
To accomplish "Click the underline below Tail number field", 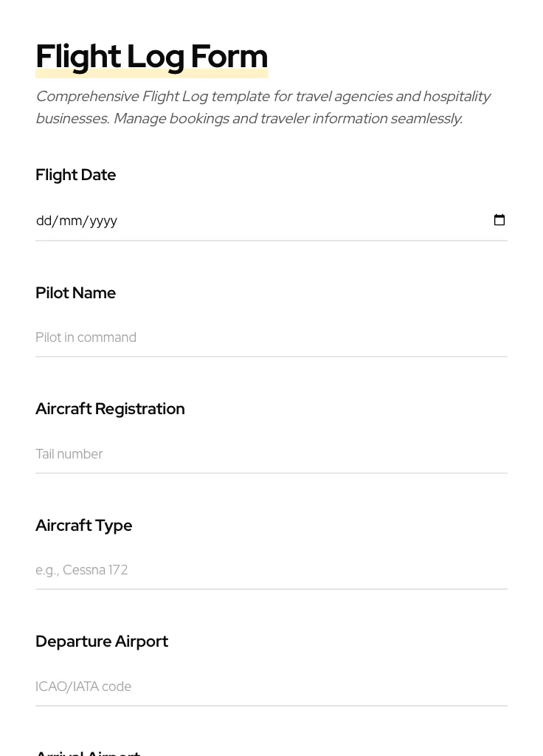I will (271, 472).
